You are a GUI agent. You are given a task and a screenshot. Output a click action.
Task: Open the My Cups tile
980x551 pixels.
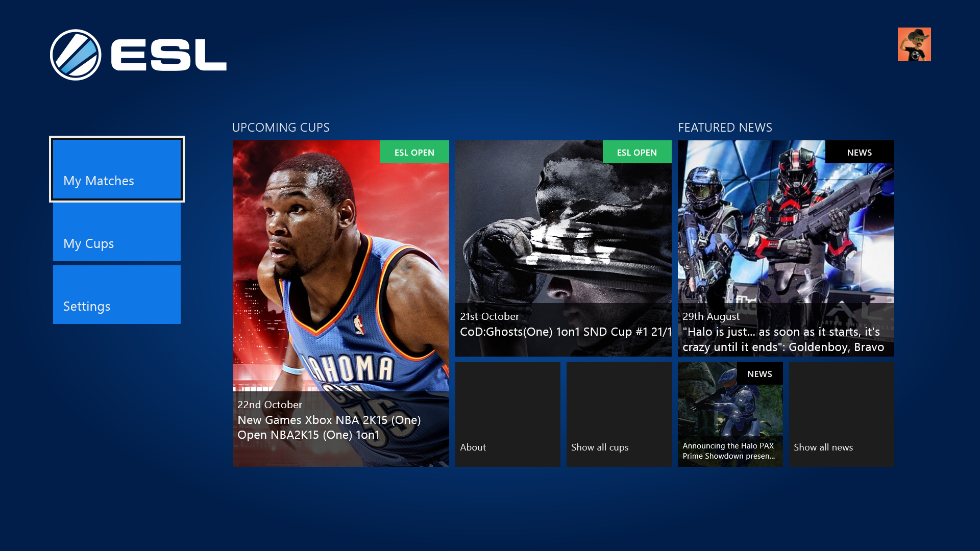[x=117, y=232]
